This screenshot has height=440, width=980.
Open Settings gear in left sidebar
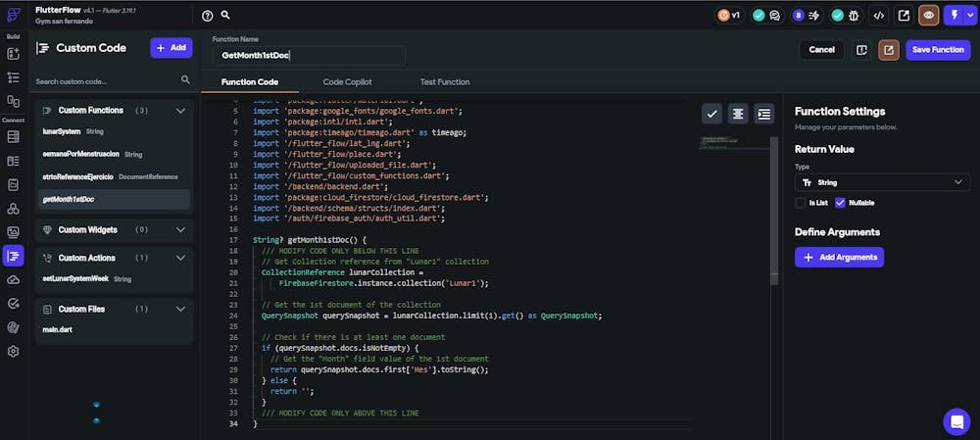point(14,351)
